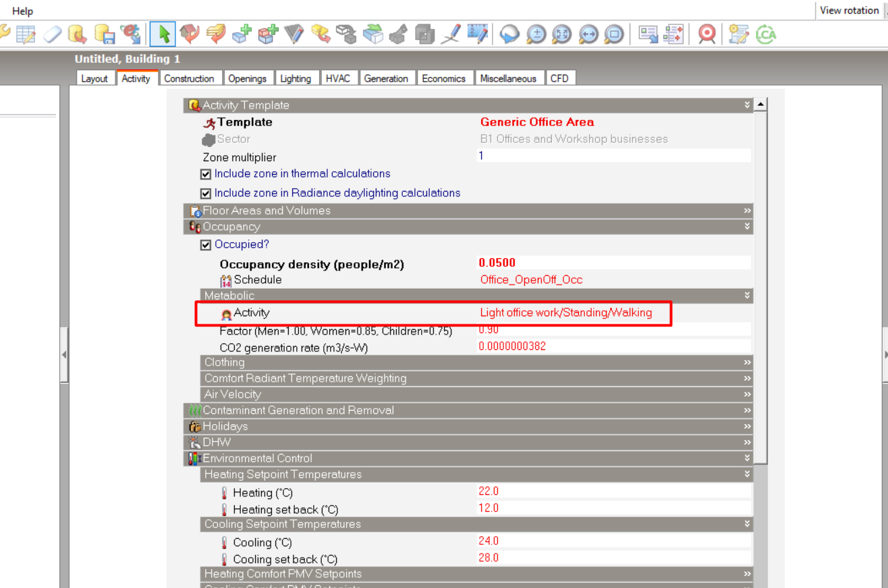Toggle Include zone in thermal calculations

[x=206, y=174]
